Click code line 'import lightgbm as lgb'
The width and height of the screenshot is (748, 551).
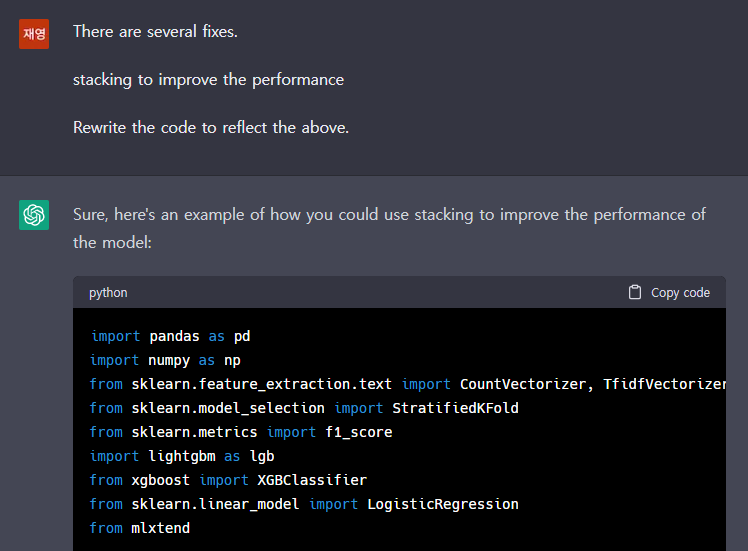pos(182,456)
